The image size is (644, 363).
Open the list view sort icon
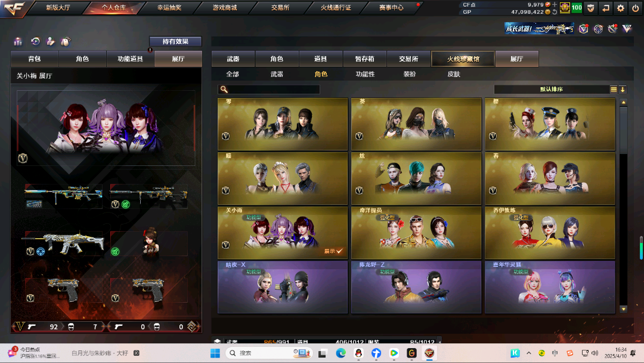coord(614,89)
